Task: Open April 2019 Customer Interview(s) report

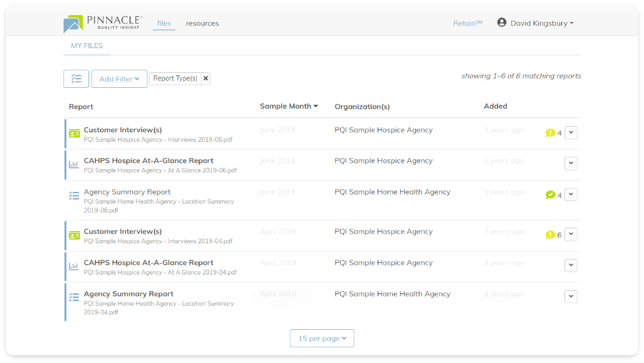Action: pos(122,232)
